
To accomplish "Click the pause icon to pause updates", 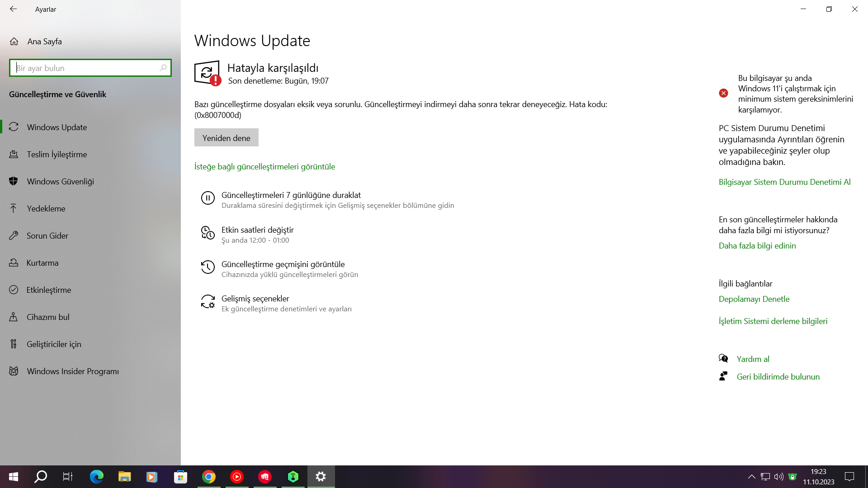I will [208, 198].
